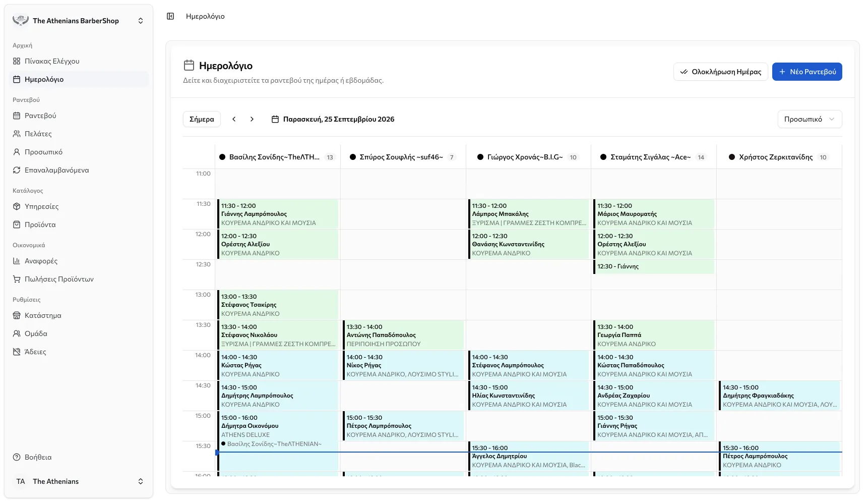868x502 pixels.
Task: Open Γιάννης Λαμπρόπουλος 11:30 appointment
Action: tap(278, 214)
